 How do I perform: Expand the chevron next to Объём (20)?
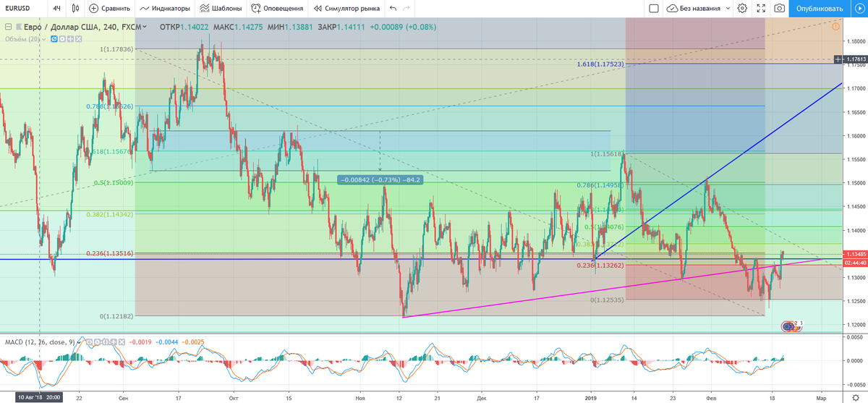pyautogui.click(x=43, y=39)
